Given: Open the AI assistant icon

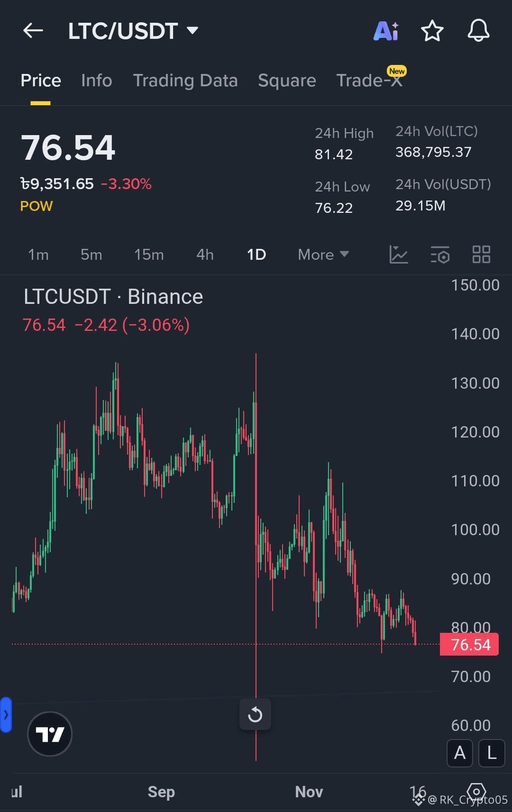Looking at the screenshot, I should tap(386, 31).
